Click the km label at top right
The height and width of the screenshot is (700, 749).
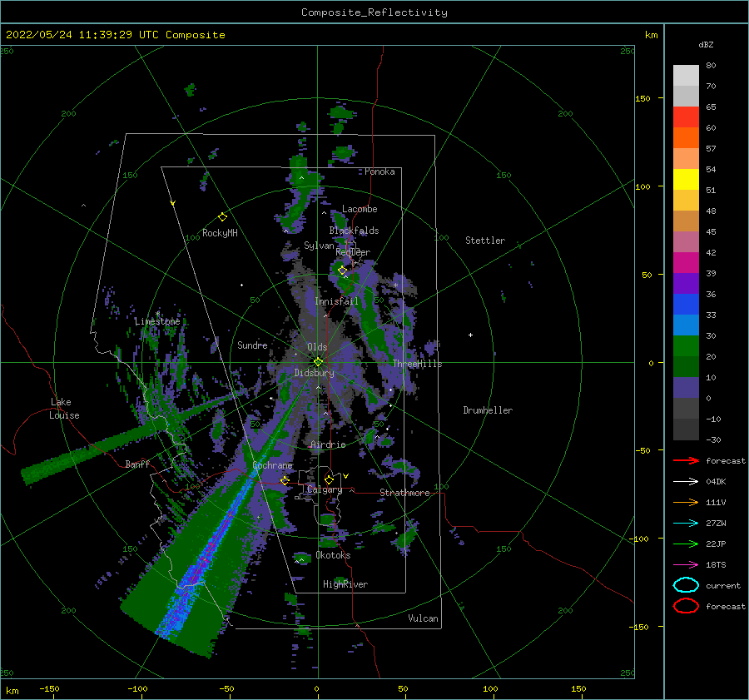pyautogui.click(x=651, y=35)
